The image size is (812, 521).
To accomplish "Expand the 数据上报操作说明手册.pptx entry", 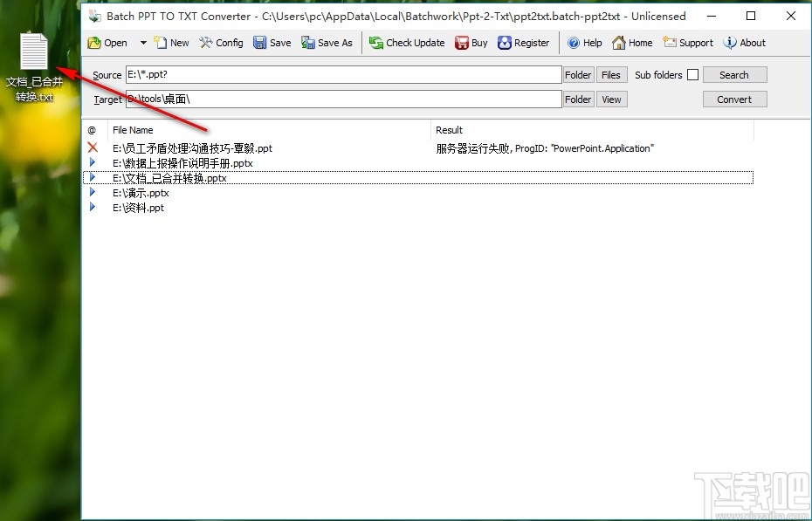I will (93, 162).
